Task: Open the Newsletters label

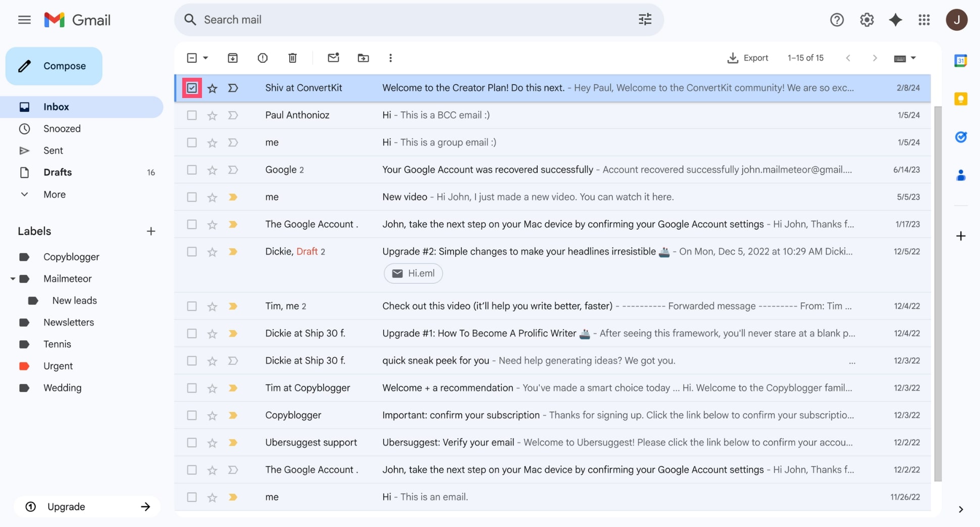Action: 69,322
